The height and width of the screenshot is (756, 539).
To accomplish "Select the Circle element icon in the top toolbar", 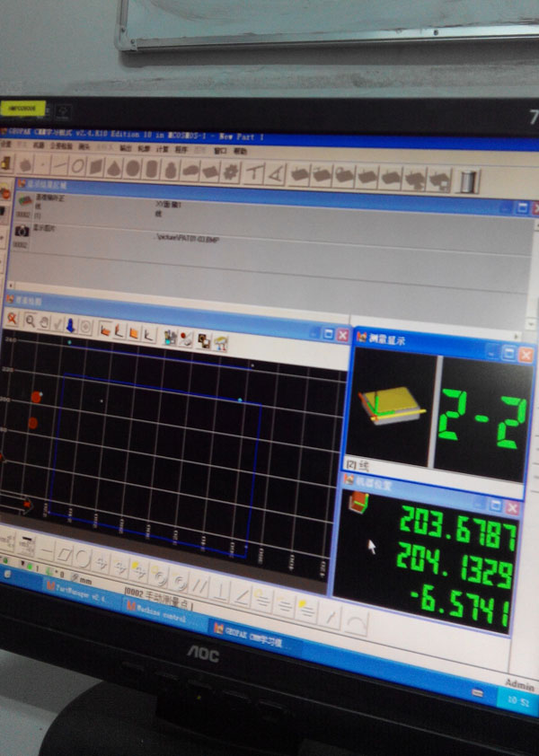I will pyautogui.click(x=77, y=167).
